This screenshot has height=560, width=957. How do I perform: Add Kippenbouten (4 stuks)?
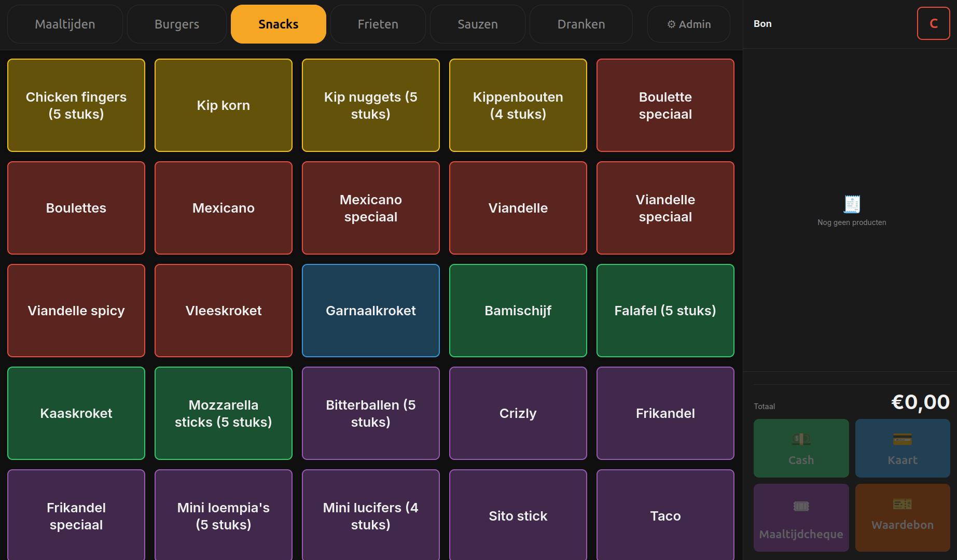click(518, 105)
